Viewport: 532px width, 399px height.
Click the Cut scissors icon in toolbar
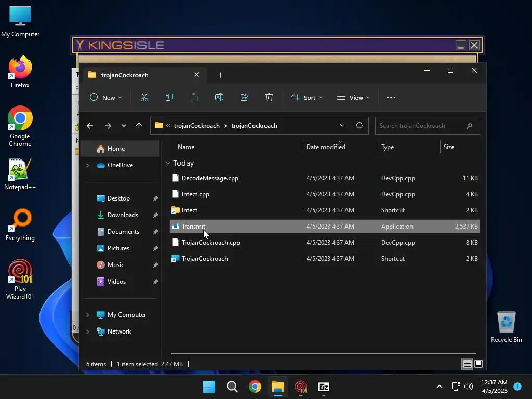144,97
